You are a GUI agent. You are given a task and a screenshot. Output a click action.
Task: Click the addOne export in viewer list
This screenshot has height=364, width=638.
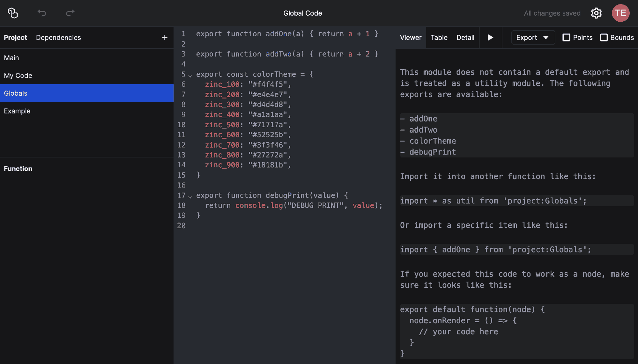click(x=423, y=119)
